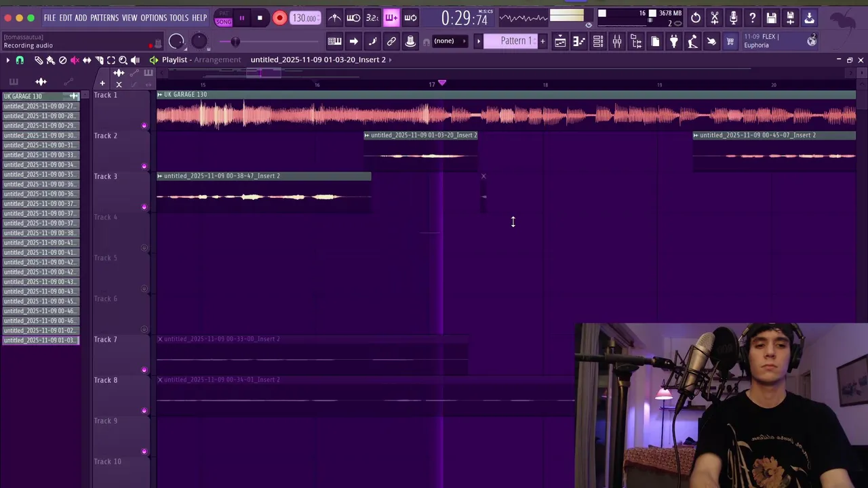Click the song position slider handle
The width and height of the screenshot is (868, 488).
pyautogui.click(x=235, y=42)
